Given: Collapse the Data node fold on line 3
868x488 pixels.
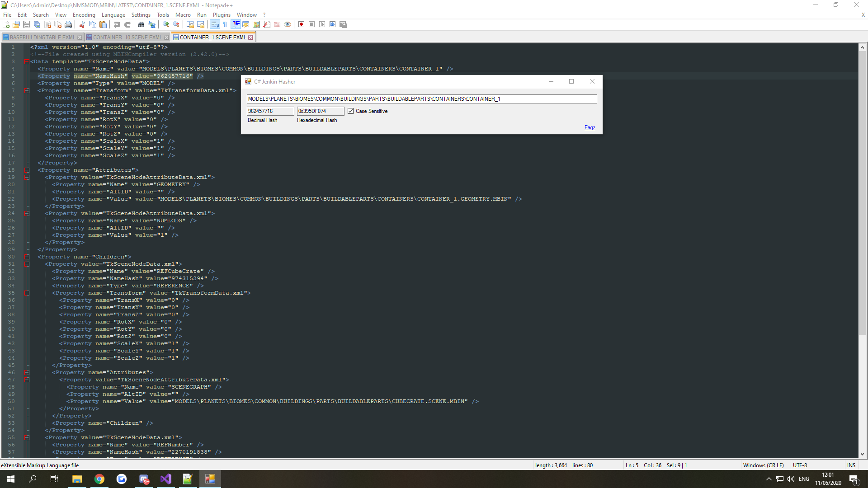Looking at the screenshot, I should click(x=27, y=61).
